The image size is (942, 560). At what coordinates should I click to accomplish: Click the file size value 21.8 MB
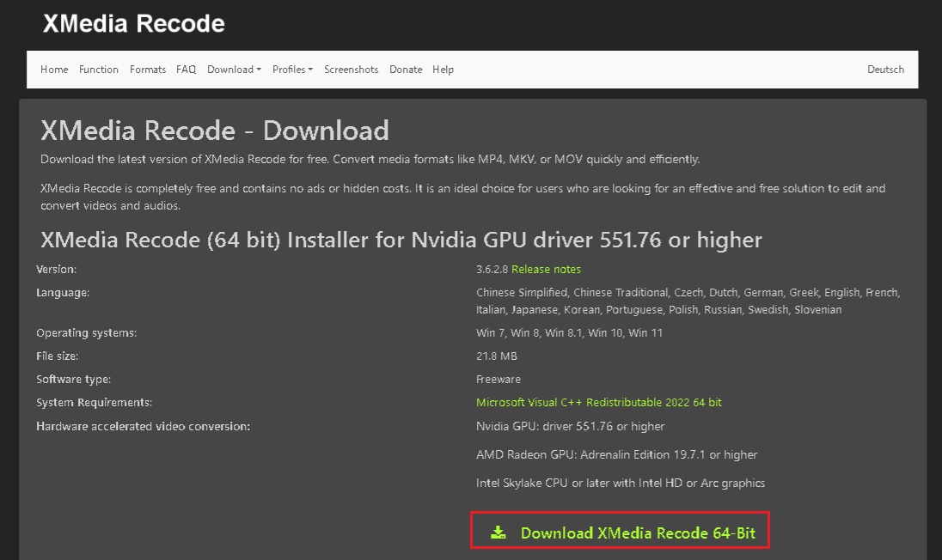[x=496, y=356]
